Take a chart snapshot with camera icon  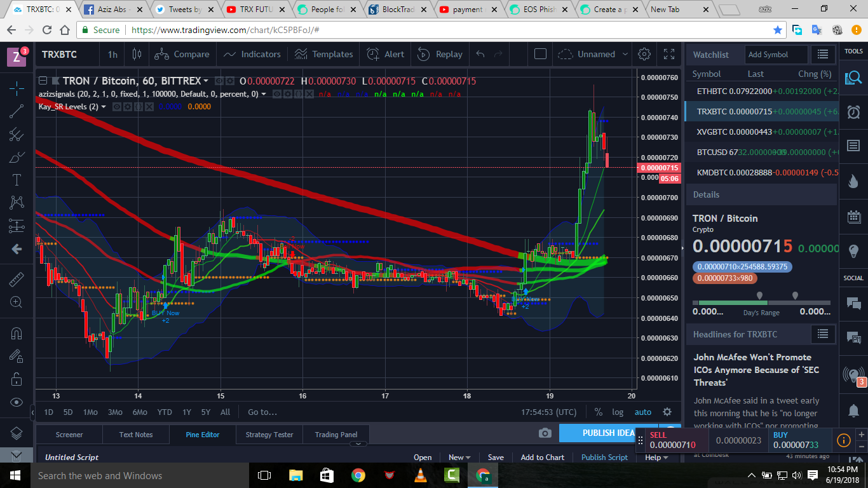[545, 433]
